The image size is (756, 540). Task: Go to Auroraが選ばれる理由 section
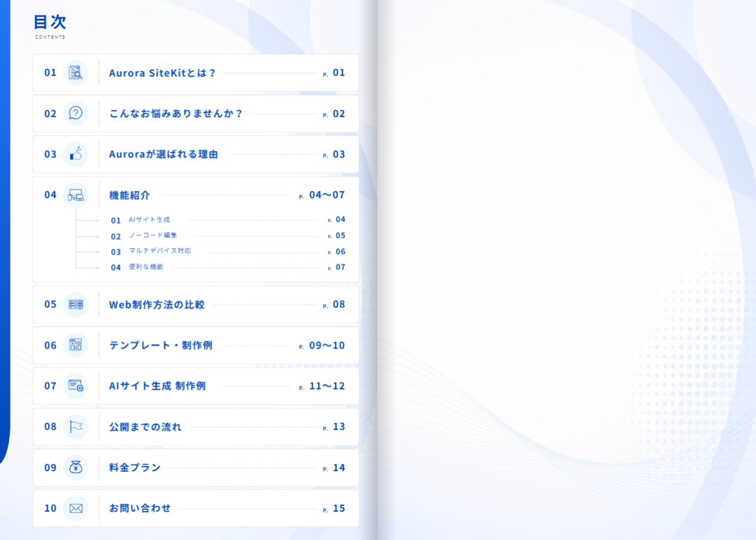pos(195,154)
